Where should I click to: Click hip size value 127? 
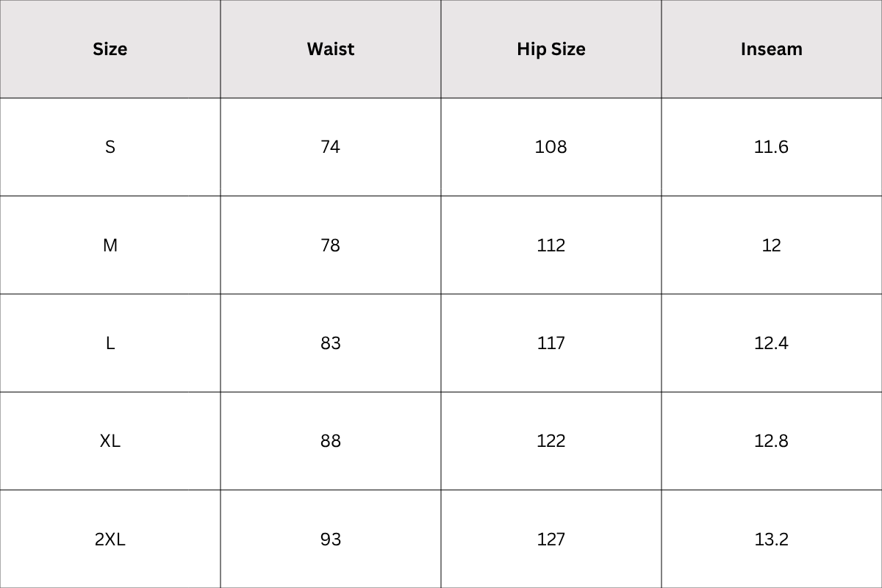point(551,539)
